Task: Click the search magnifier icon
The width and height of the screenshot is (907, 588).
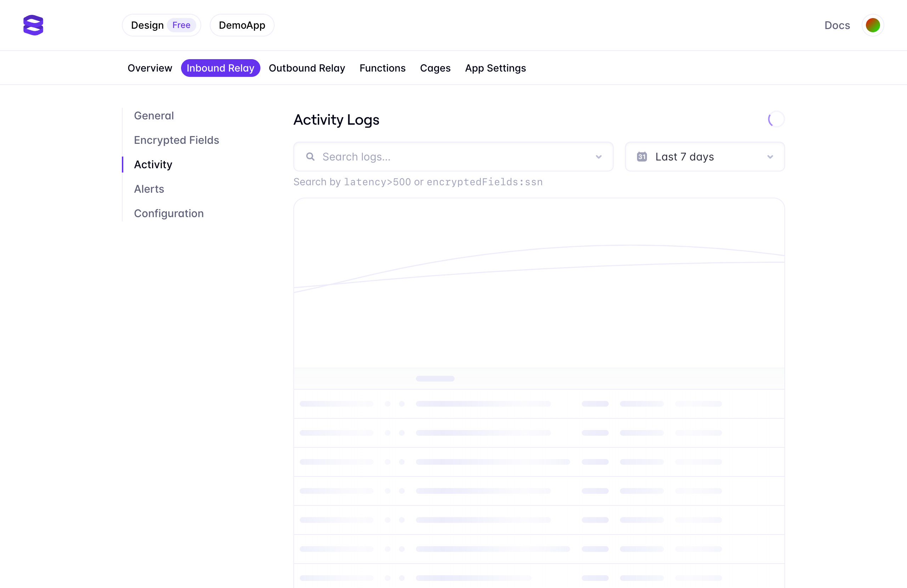Action: pyautogui.click(x=310, y=157)
